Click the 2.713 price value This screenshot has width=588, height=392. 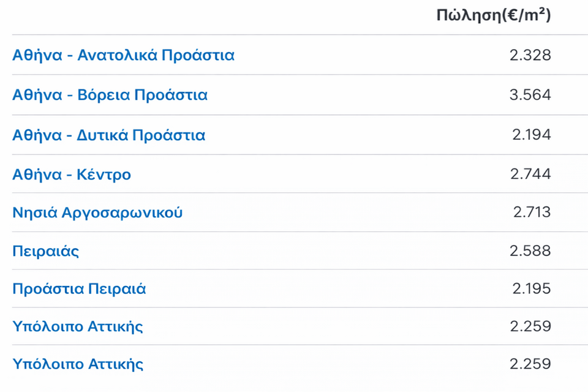(532, 213)
